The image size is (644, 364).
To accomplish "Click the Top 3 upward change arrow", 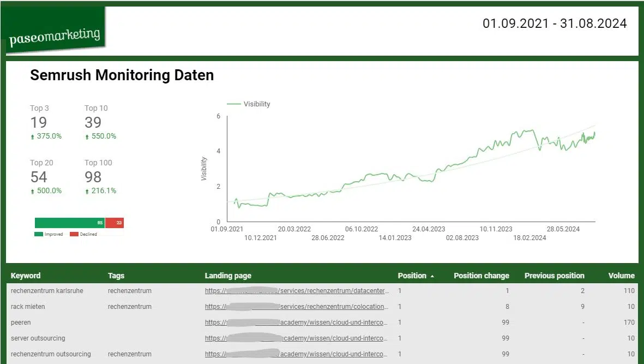I will tap(33, 137).
